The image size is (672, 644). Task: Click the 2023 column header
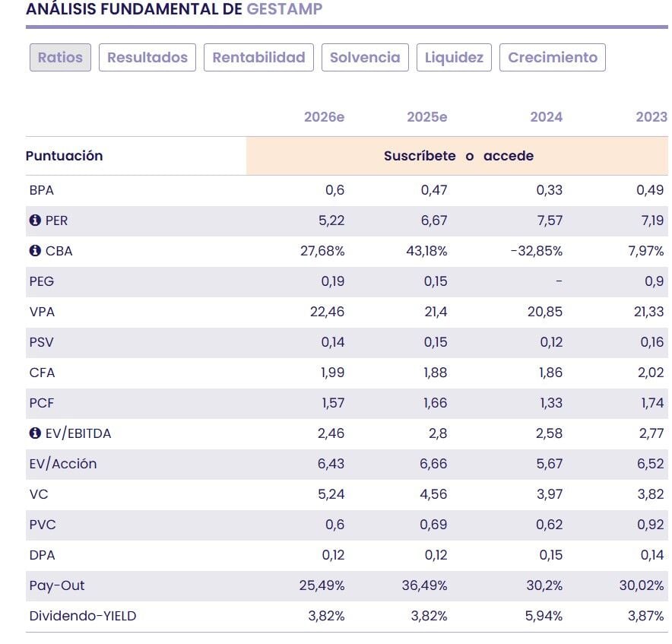pyautogui.click(x=651, y=117)
